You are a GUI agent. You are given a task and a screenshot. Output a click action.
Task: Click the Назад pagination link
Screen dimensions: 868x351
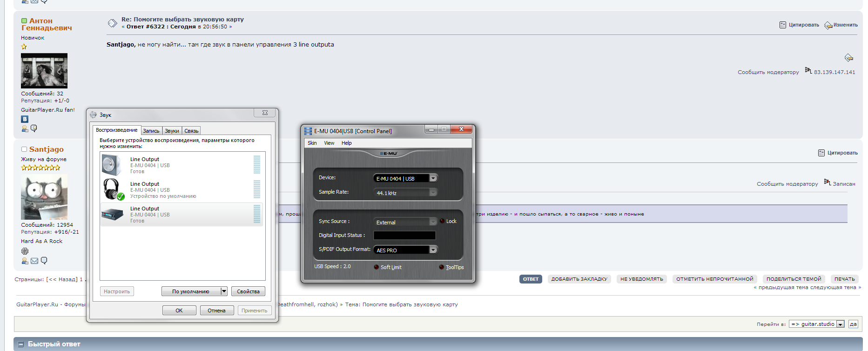click(x=62, y=279)
